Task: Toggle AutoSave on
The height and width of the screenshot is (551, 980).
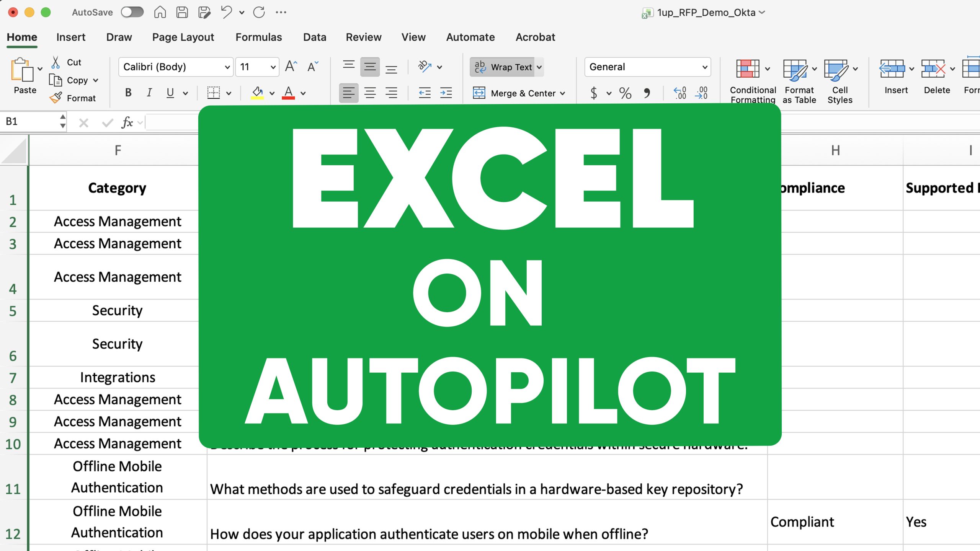Action: tap(132, 12)
